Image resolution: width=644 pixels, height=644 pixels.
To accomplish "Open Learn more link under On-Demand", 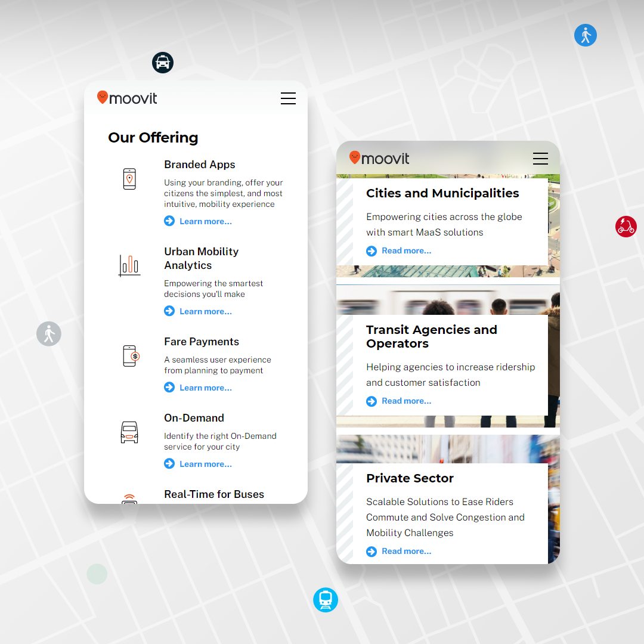I will click(x=206, y=464).
